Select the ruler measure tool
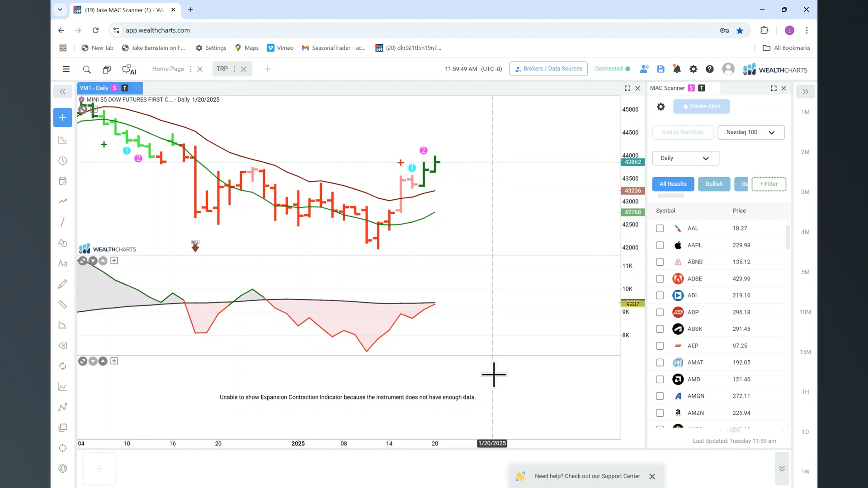 point(63,305)
